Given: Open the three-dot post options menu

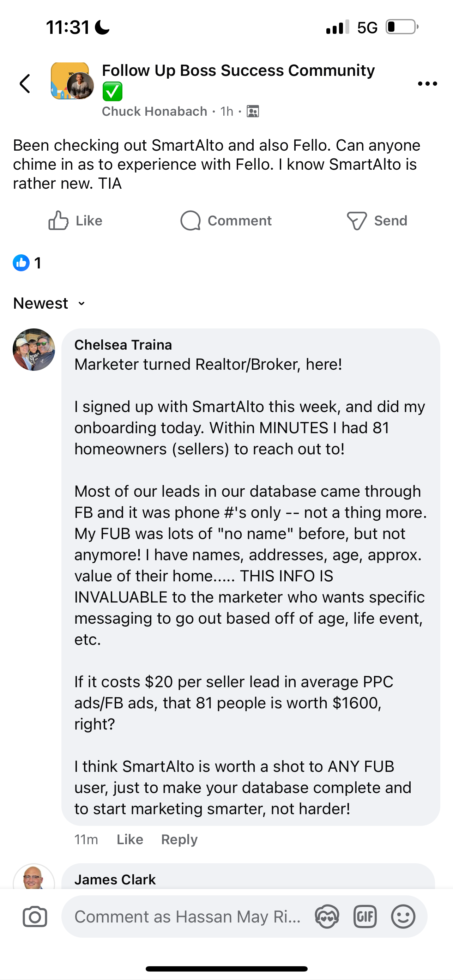Looking at the screenshot, I should [x=427, y=84].
